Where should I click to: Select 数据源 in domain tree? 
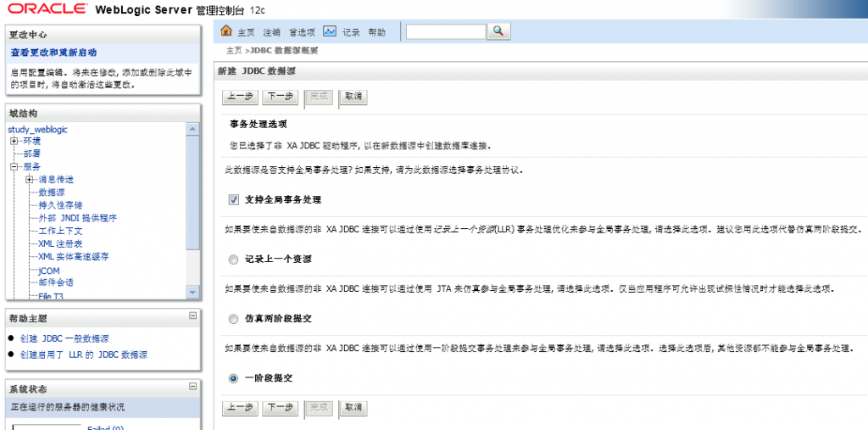click(x=52, y=193)
